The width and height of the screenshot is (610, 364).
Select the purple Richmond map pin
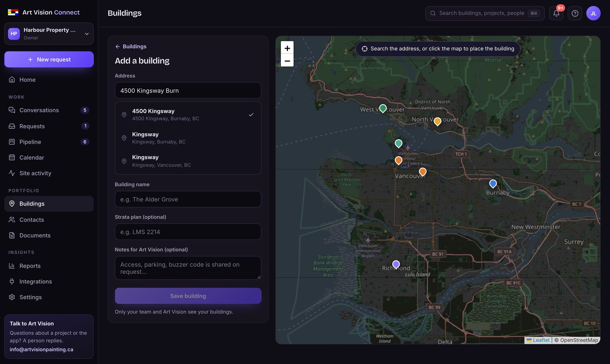tap(396, 264)
